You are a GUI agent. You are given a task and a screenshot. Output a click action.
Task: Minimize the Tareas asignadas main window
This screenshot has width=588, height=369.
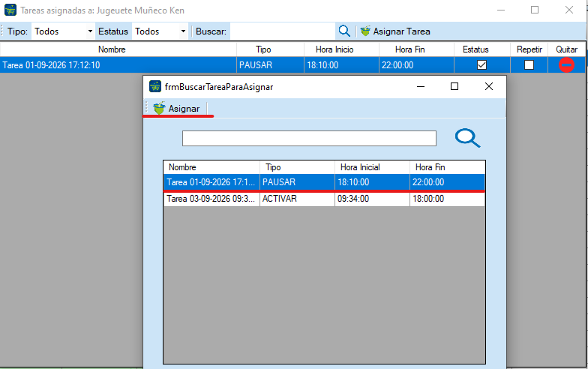[x=501, y=10]
